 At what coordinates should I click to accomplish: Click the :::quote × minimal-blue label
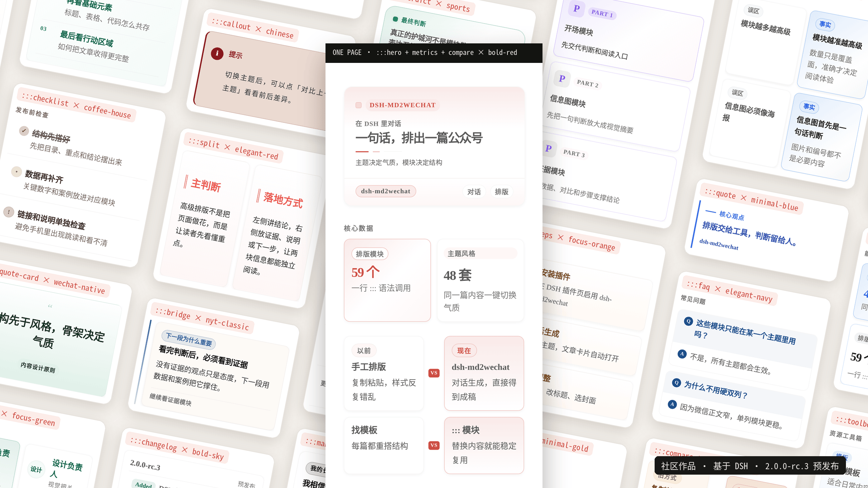[x=751, y=199]
